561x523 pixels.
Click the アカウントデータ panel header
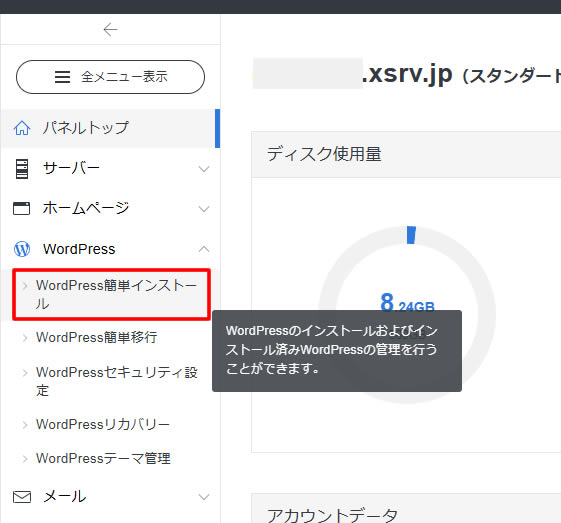[406, 509]
